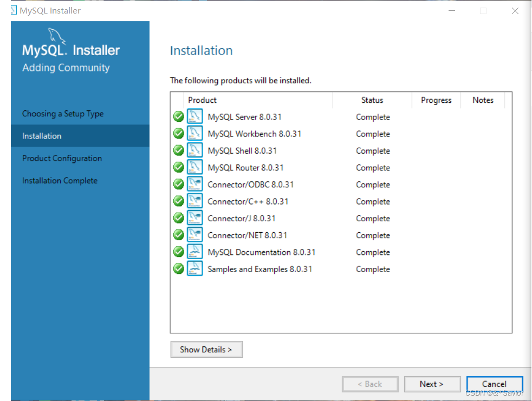532x401 pixels.
Task: Click the MySQL Server 8.0.31 product icon
Action: (x=194, y=116)
